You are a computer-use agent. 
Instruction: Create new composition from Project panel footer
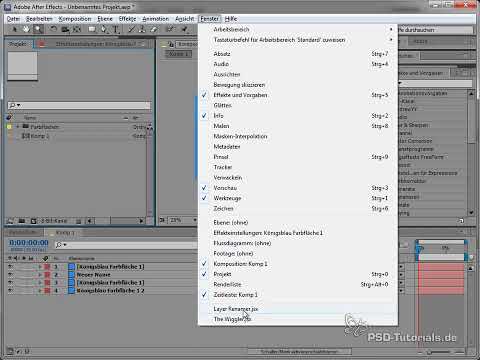33,221
